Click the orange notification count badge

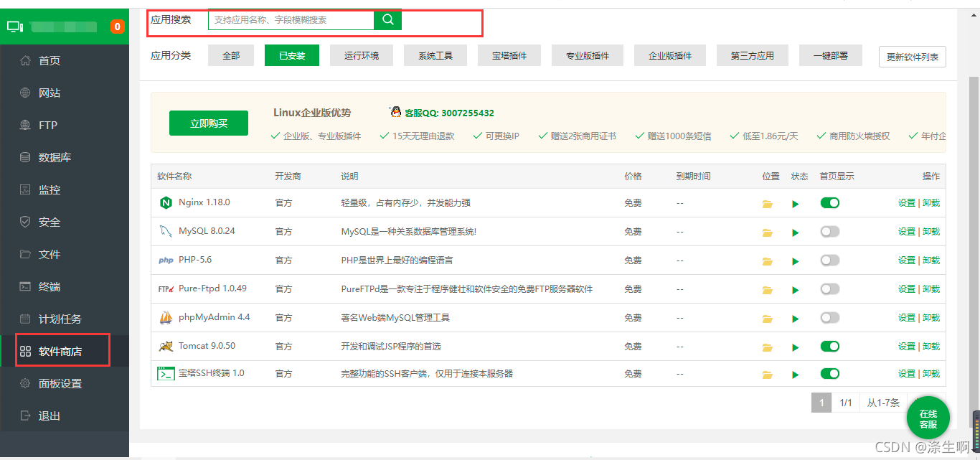[117, 27]
